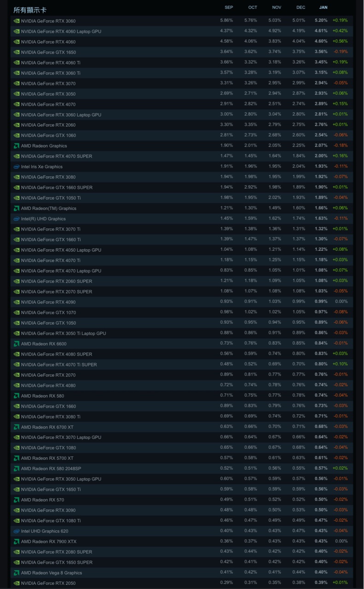Select the GeForce RTX 2060 SUPER name
The height and width of the screenshot is (589, 364).
point(57,281)
